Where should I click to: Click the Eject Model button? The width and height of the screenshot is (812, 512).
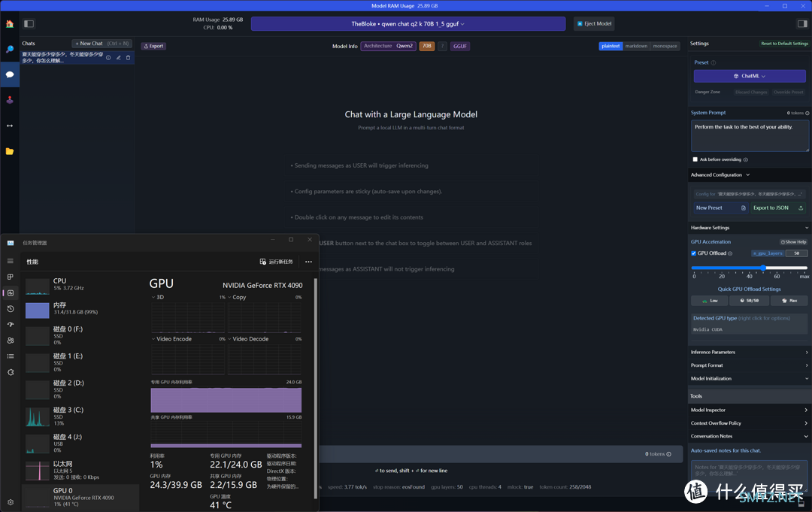(595, 24)
